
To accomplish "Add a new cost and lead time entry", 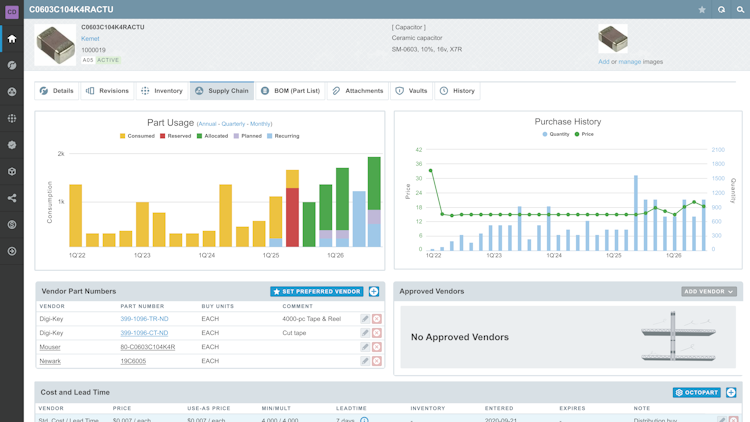I will (x=731, y=392).
